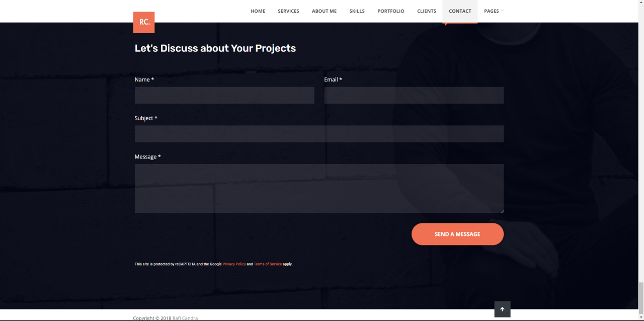The height and width of the screenshot is (321, 644).
Task: Select the Subject text box
Action: click(319, 134)
